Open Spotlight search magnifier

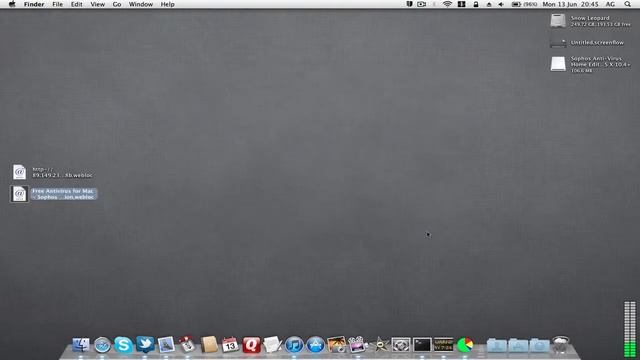point(627,4)
